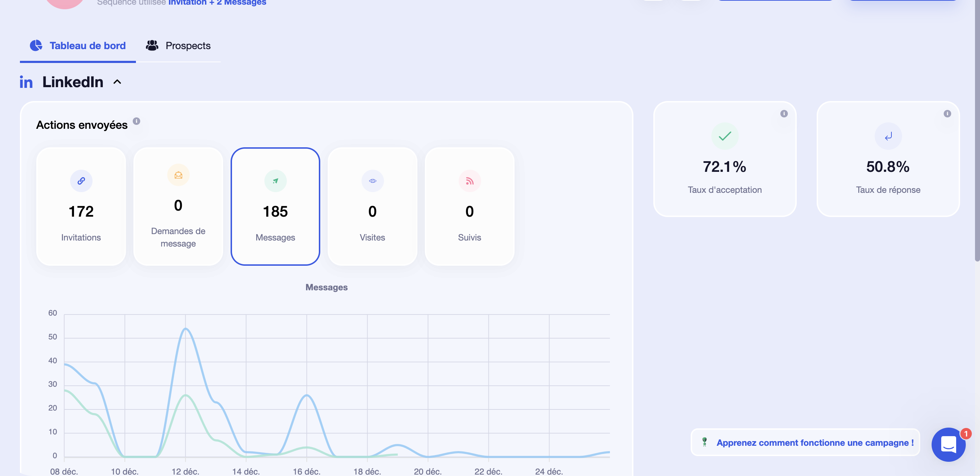Click the Suivis feed icon
980x476 pixels.
pyautogui.click(x=469, y=181)
